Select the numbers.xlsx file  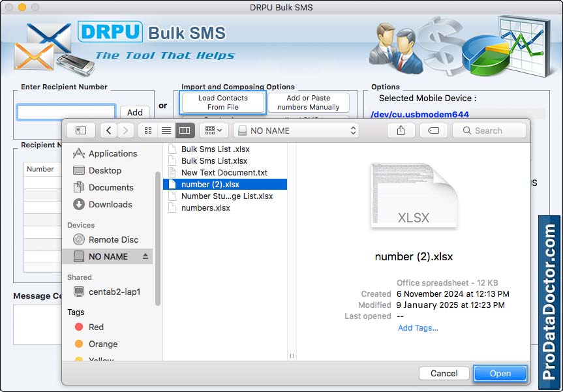click(x=205, y=208)
